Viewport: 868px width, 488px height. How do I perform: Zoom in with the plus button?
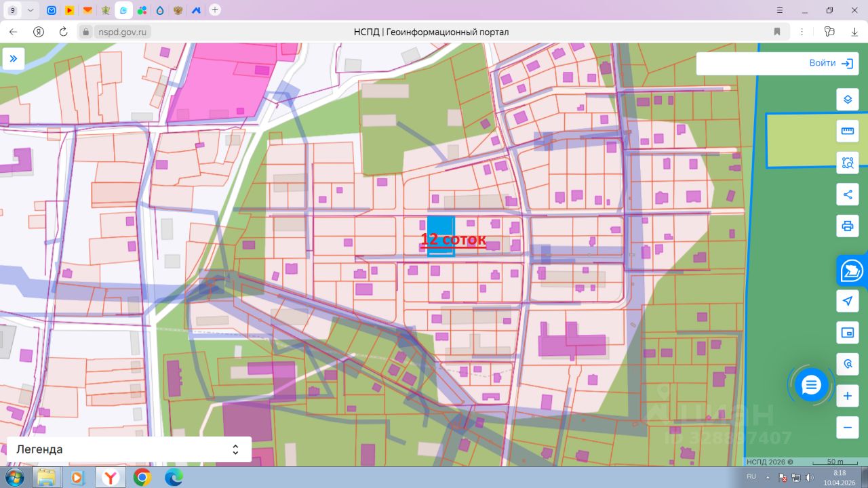[847, 396]
